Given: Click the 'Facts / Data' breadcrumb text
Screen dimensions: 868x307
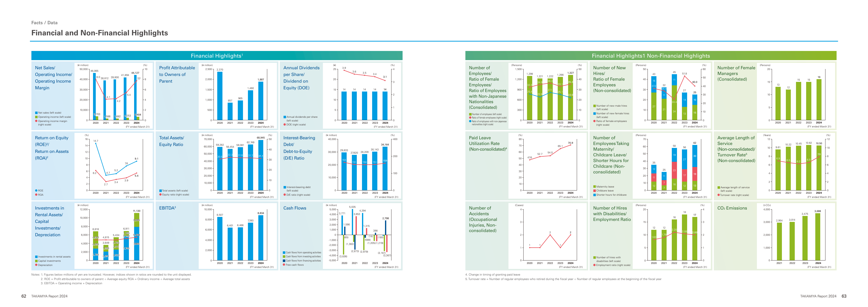Looking at the screenshot, I should (x=44, y=23).
